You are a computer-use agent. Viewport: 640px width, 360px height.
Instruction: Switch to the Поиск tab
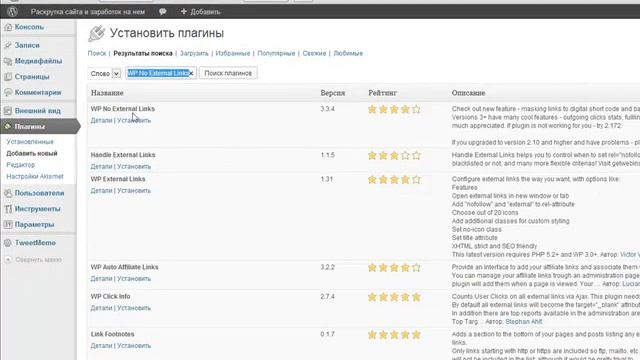tap(97, 53)
